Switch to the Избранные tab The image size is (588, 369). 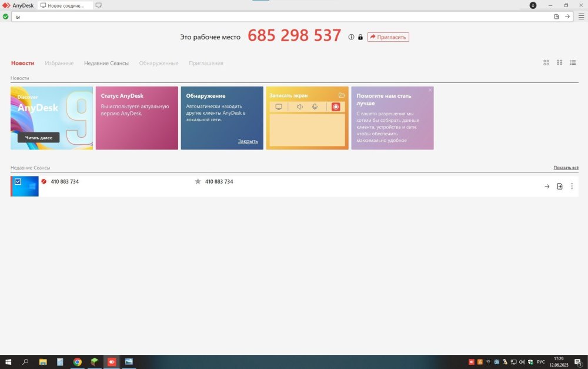click(x=59, y=63)
